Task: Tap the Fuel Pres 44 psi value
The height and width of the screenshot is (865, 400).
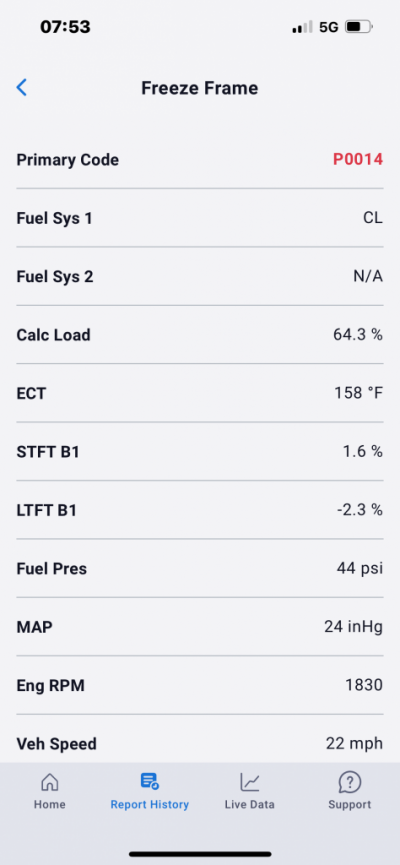Action: pos(360,569)
